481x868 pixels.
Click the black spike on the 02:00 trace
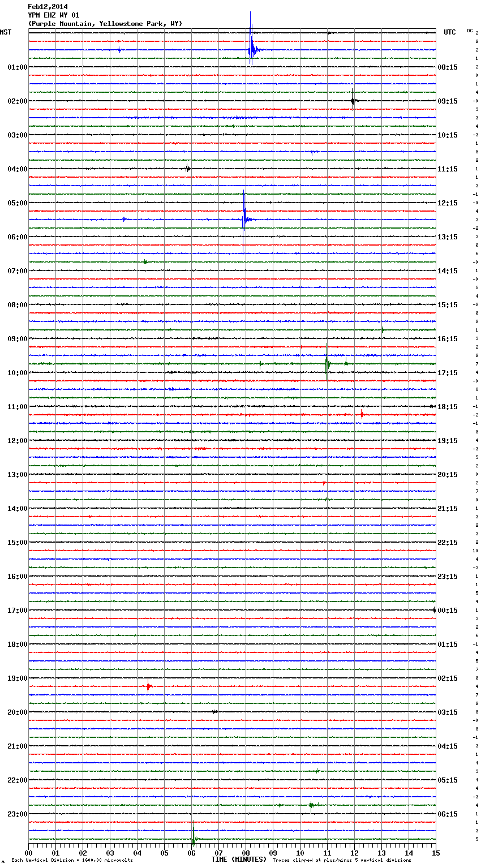pyautogui.click(x=353, y=101)
